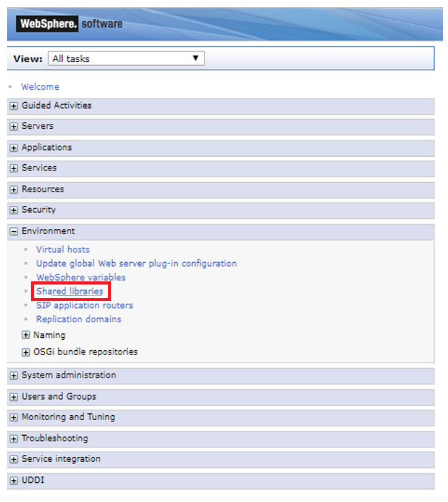Collapse the Environment section minus icon
448x502 pixels.
[14, 232]
